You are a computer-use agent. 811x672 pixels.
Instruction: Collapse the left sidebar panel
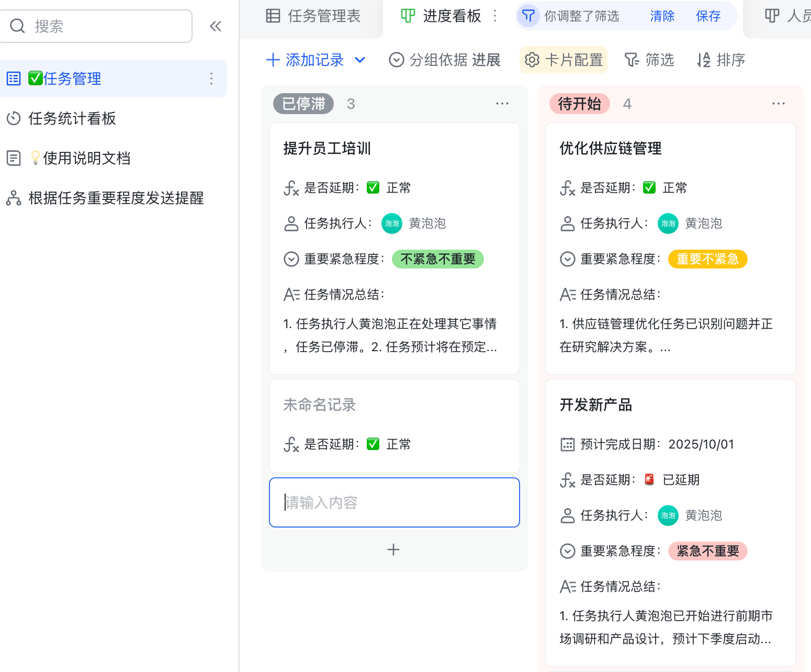point(216,26)
